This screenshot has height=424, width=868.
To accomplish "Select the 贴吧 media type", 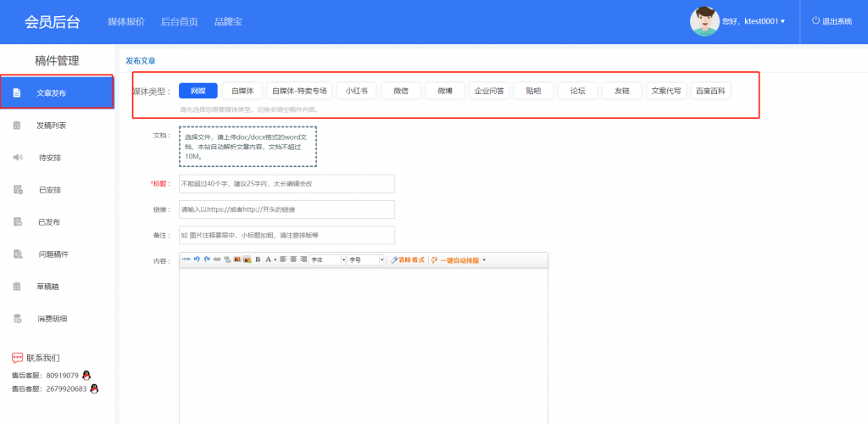I will (534, 91).
